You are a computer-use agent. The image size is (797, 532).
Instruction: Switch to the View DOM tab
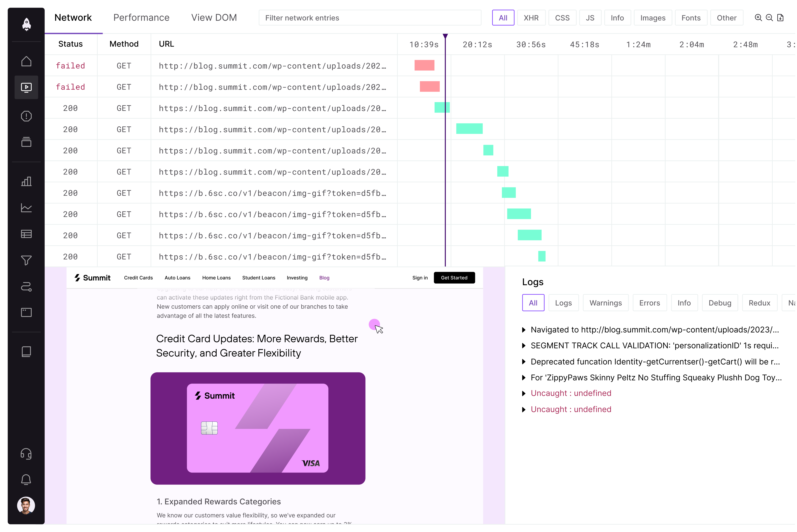tap(214, 18)
